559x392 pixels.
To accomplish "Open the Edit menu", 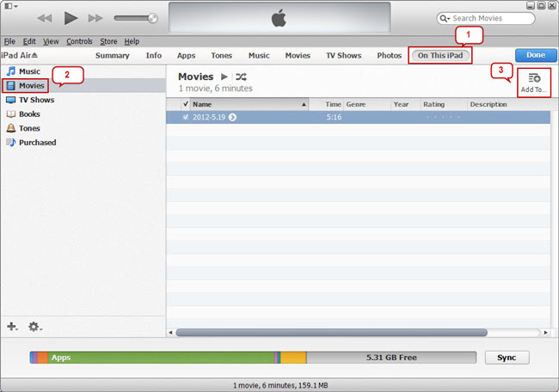I will coord(29,41).
